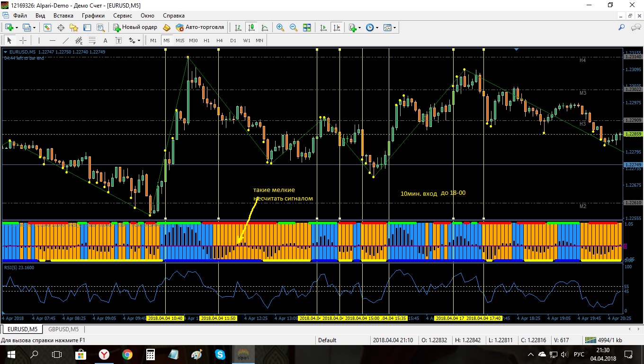Click the periods clock icon

pyautogui.click(x=370, y=27)
